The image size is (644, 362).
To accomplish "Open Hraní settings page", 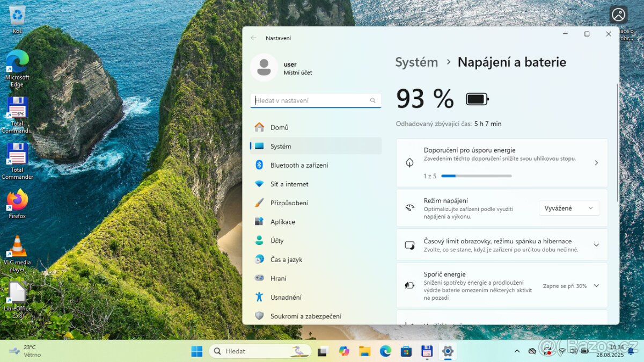I will (x=278, y=278).
